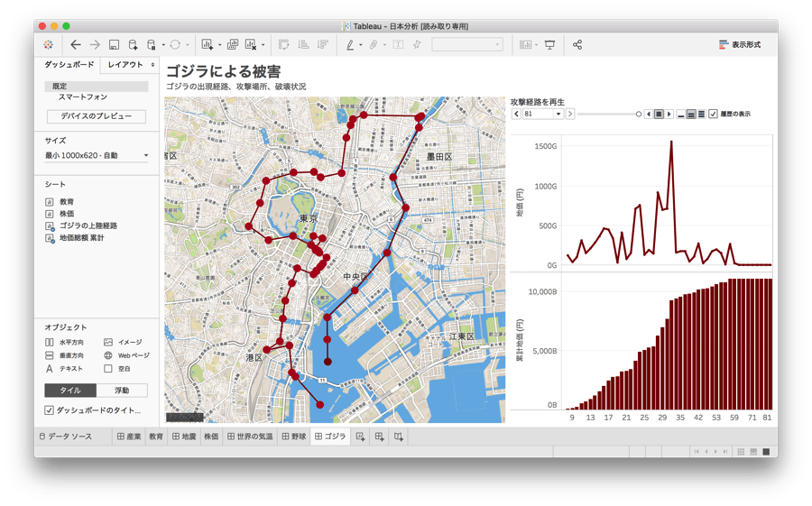Click the デバイスのプレビュー button
The image size is (812, 506).
[x=97, y=116]
